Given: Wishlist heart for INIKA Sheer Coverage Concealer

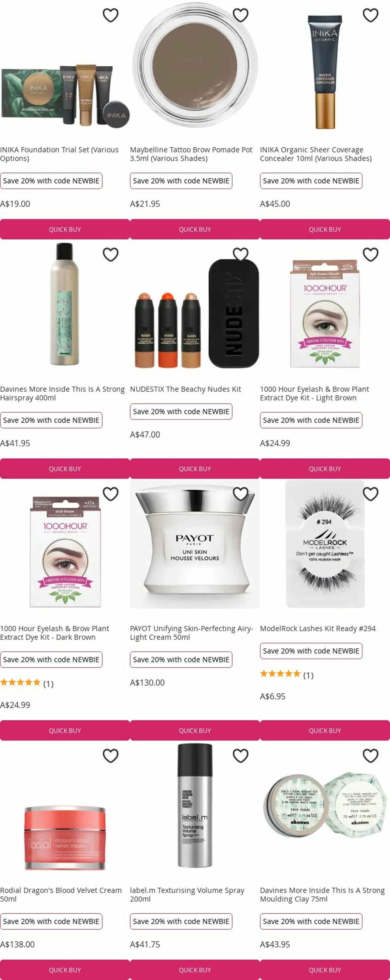Looking at the screenshot, I should pyautogui.click(x=370, y=15).
